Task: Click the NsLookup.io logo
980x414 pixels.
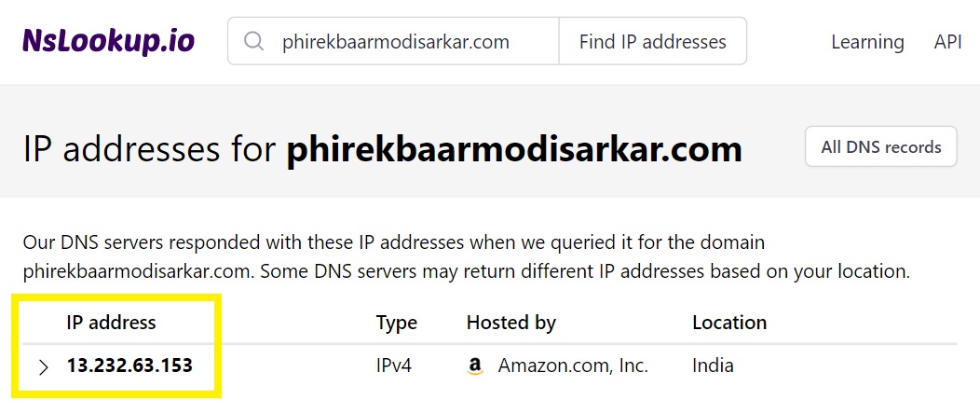Action: (109, 41)
